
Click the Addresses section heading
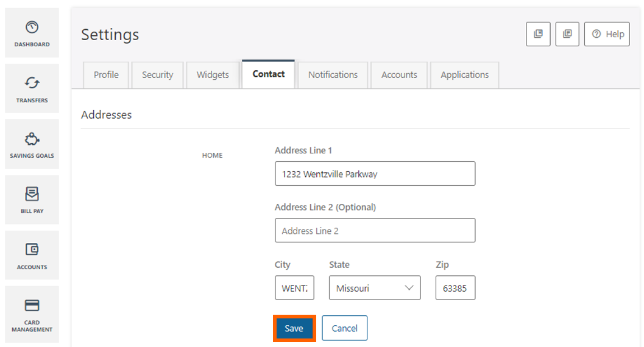click(107, 115)
